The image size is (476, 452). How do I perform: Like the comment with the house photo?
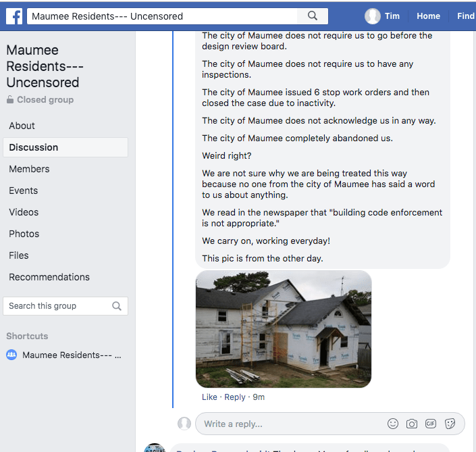[209, 397]
